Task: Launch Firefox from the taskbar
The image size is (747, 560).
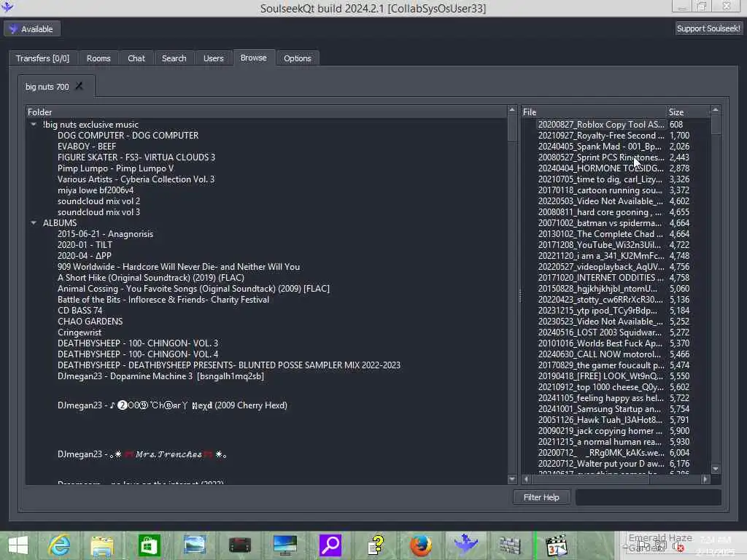Action: tap(421, 545)
